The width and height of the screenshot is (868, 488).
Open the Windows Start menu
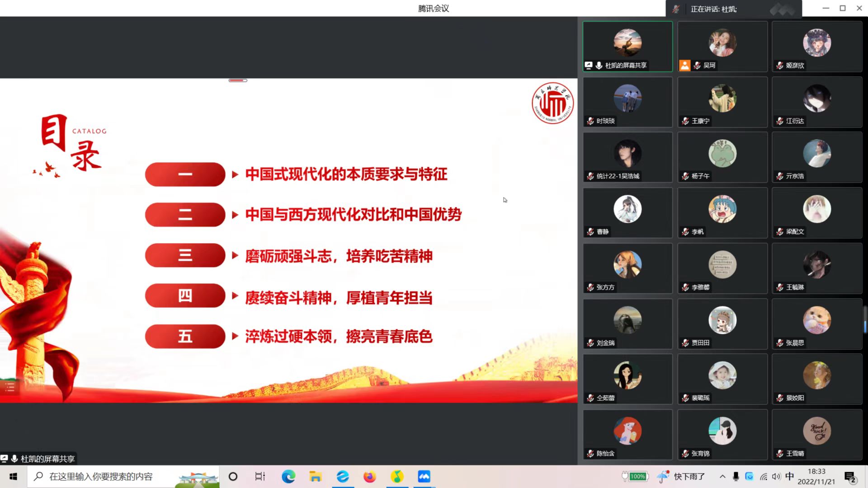click(13, 476)
